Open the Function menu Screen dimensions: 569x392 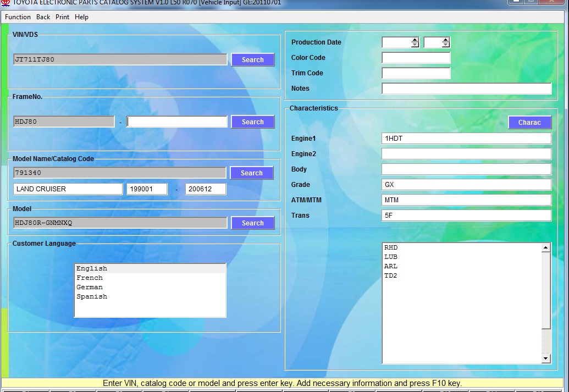(18, 17)
